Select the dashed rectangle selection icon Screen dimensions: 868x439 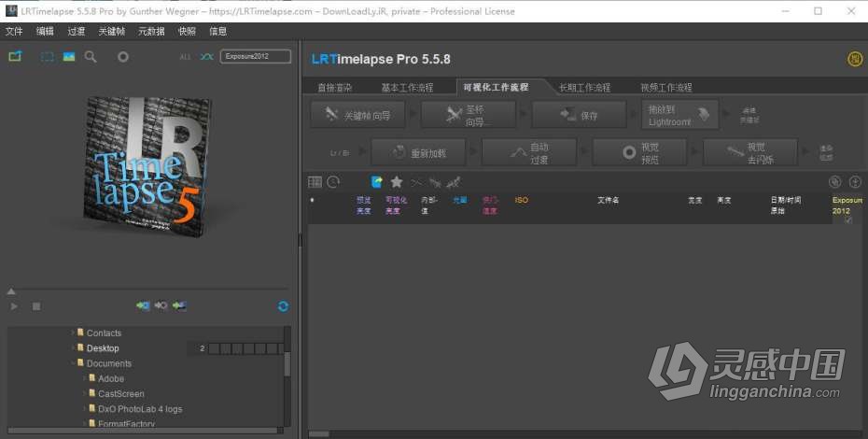point(48,57)
